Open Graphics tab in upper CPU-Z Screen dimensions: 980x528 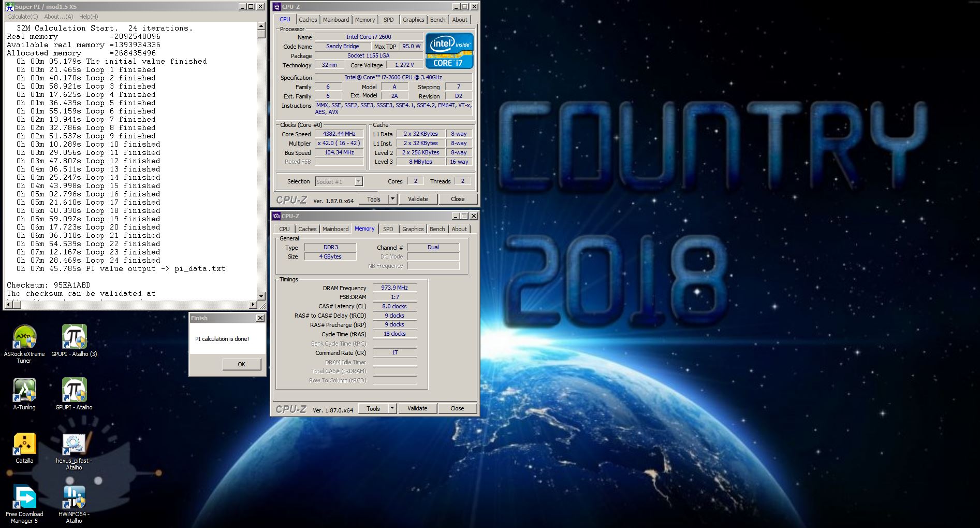click(x=414, y=20)
